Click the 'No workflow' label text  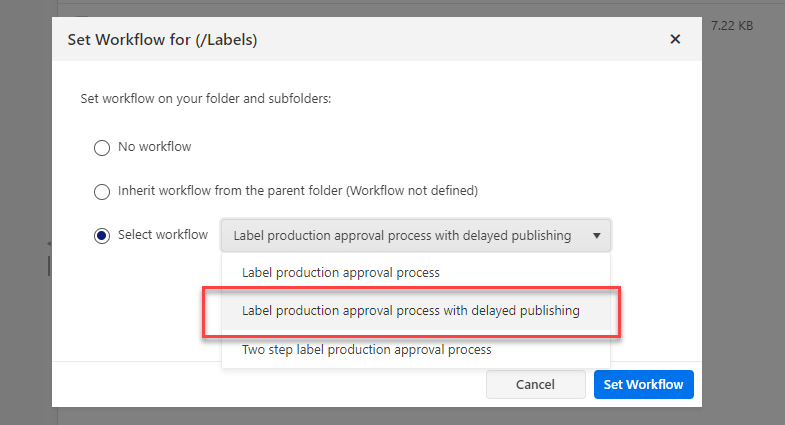(x=154, y=147)
